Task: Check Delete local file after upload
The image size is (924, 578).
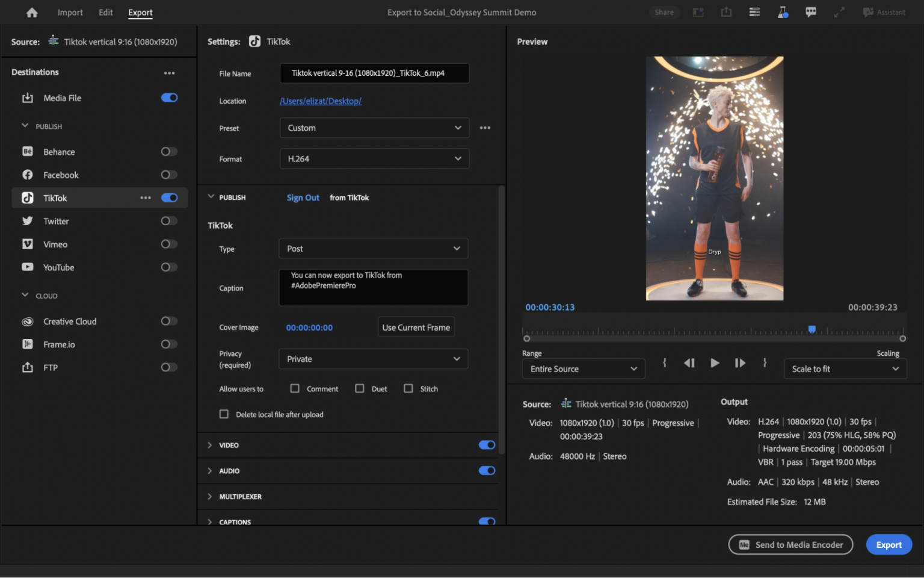Action: (224, 414)
